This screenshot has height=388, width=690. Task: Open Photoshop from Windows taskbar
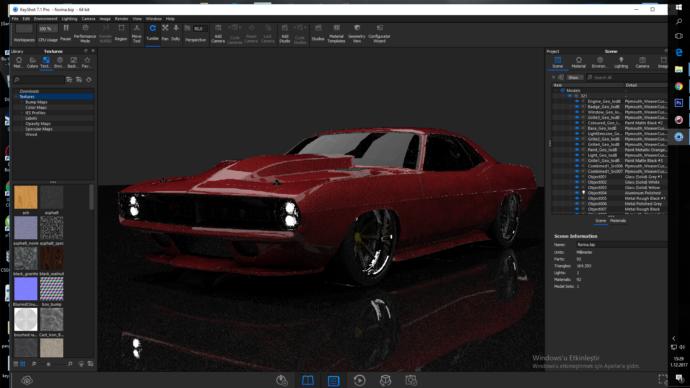pyautogui.click(x=679, y=103)
